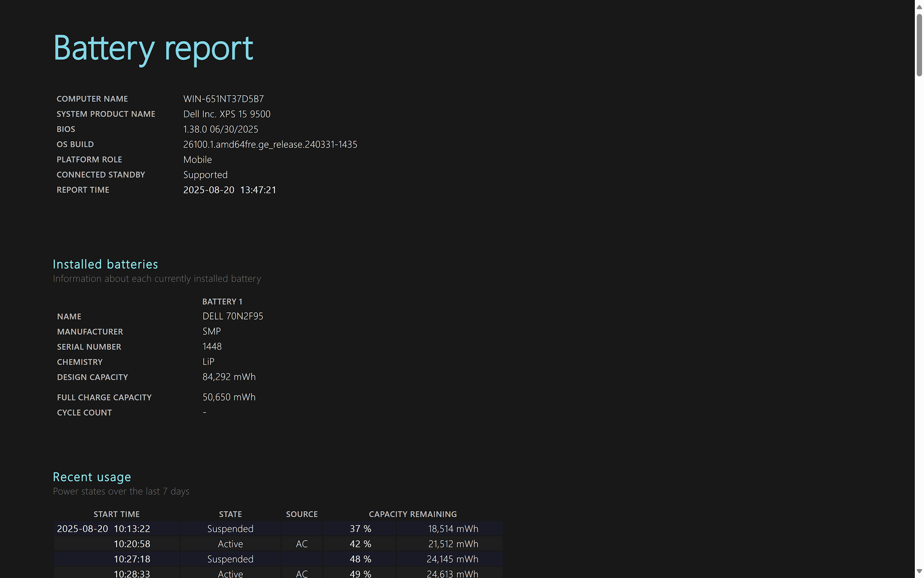Click the design capacity 84,292 mWh
Viewport: 924px width, 578px height.
pyautogui.click(x=229, y=377)
